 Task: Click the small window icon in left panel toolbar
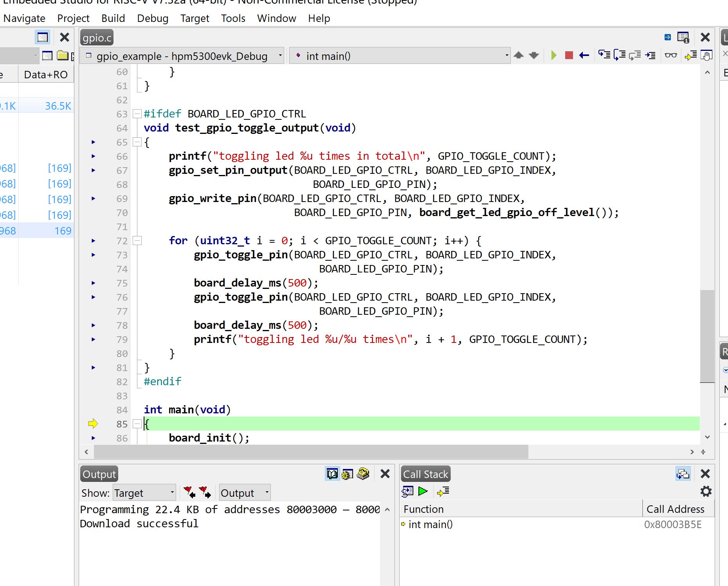47,56
